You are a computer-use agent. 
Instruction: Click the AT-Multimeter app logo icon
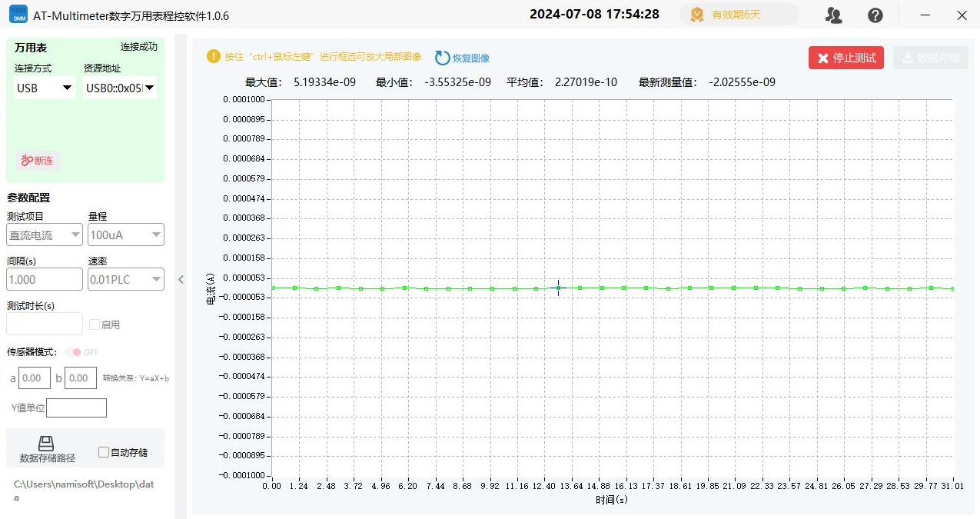[18, 15]
